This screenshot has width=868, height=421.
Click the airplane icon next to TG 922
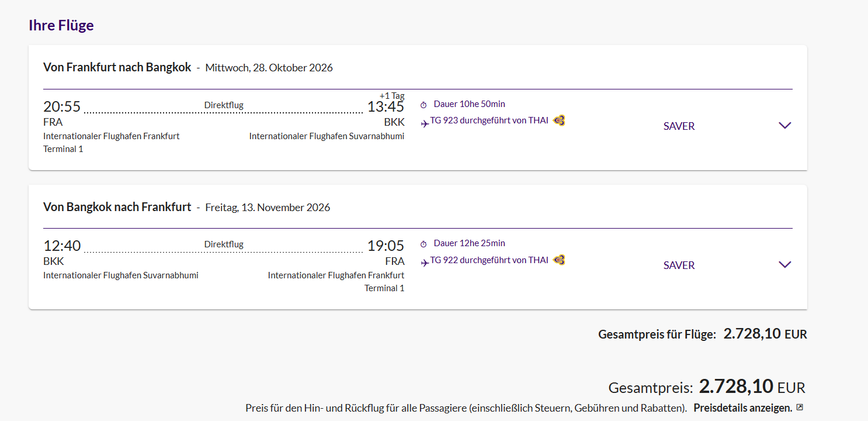[x=425, y=263]
